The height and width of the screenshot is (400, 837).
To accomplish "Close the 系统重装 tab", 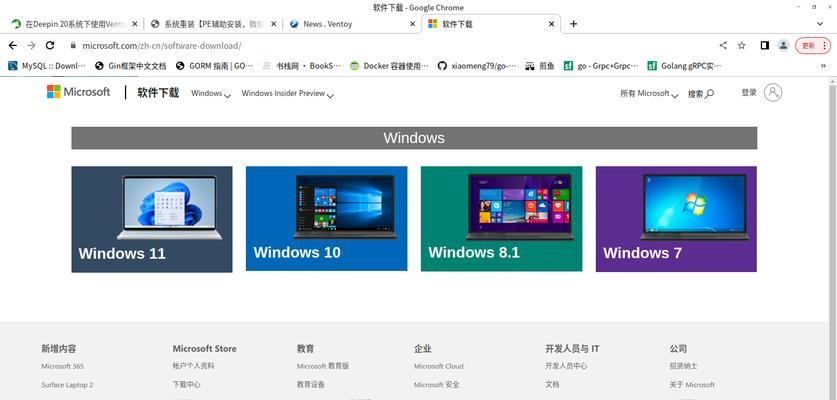I will (x=274, y=24).
